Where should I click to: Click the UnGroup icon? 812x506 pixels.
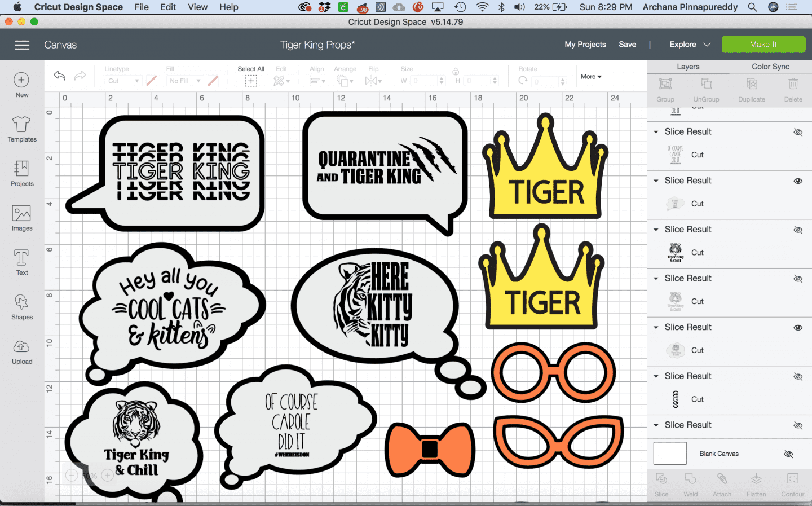point(706,84)
